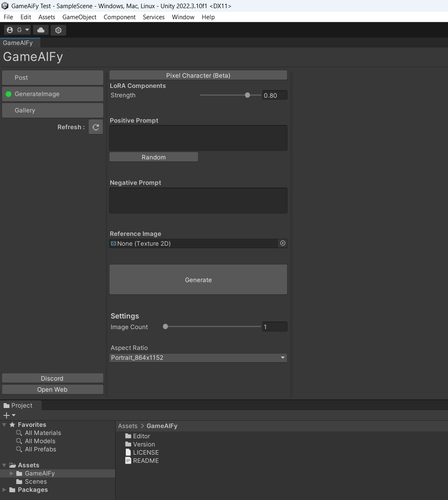This screenshot has height=500, width=448.
Task: Open the create asset dropdown arrow
Action: click(x=14, y=415)
